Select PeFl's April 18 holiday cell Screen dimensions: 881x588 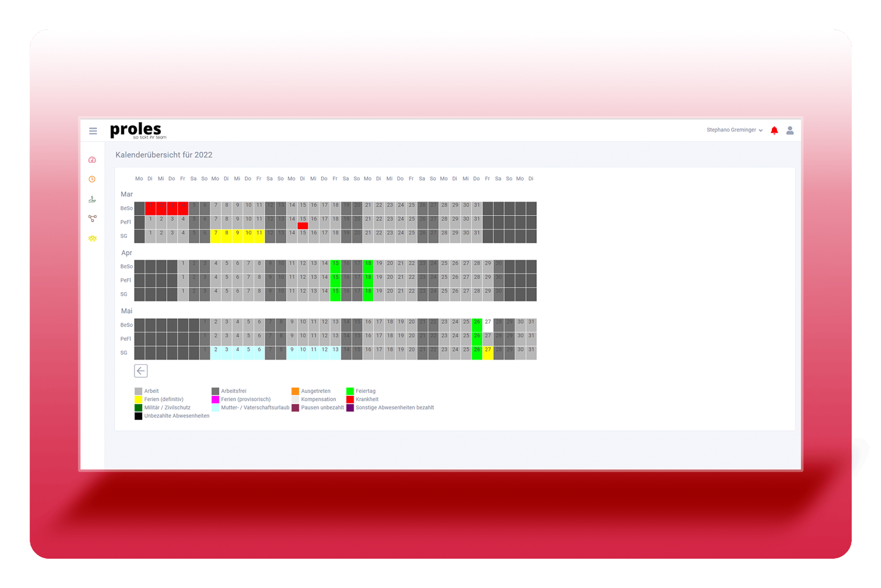(x=368, y=280)
